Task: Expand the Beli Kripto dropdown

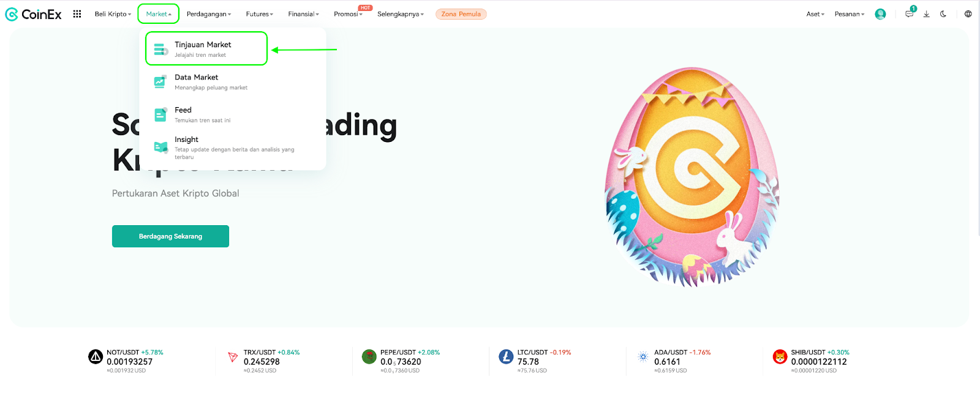Action: (113, 14)
